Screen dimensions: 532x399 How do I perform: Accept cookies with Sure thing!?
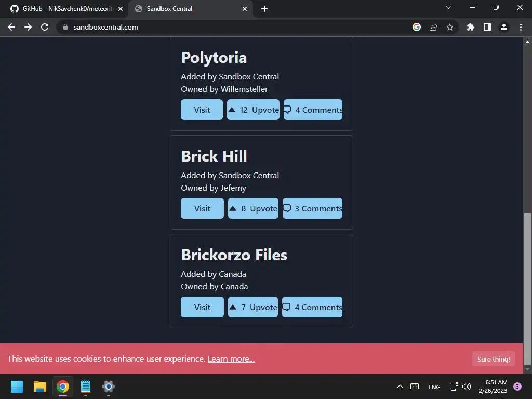click(x=494, y=359)
